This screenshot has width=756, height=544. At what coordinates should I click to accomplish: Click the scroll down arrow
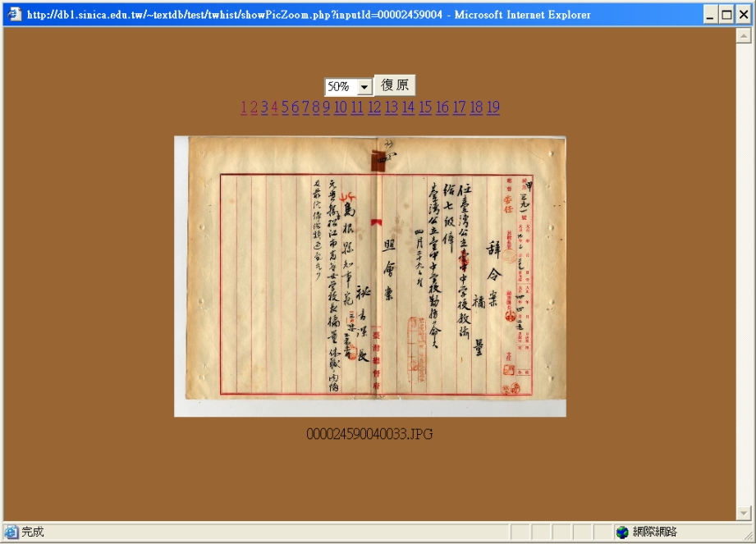coord(744,513)
